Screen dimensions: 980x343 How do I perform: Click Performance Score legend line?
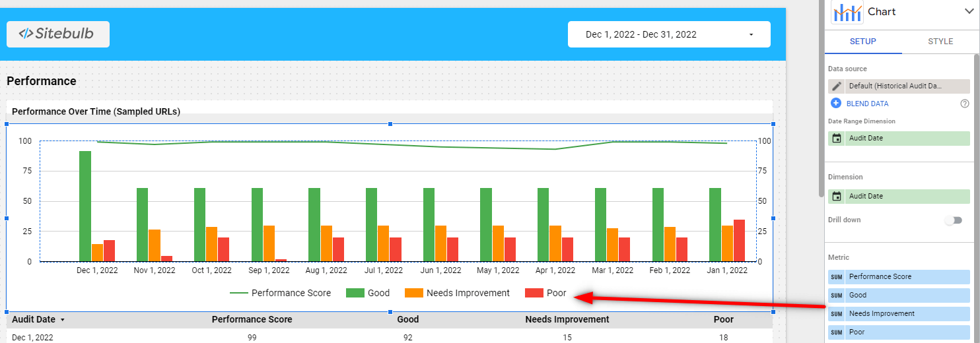coord(238,293)
